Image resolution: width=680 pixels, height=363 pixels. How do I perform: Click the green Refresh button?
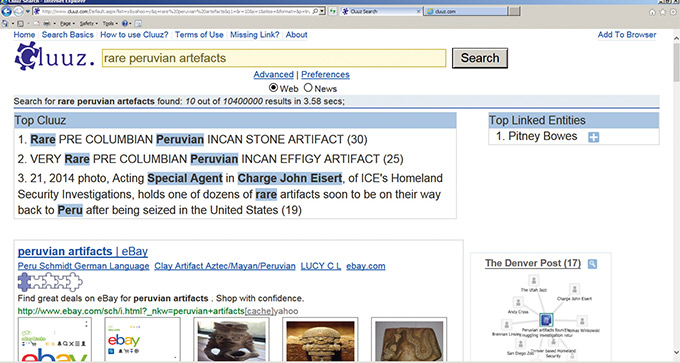[333, 12]
